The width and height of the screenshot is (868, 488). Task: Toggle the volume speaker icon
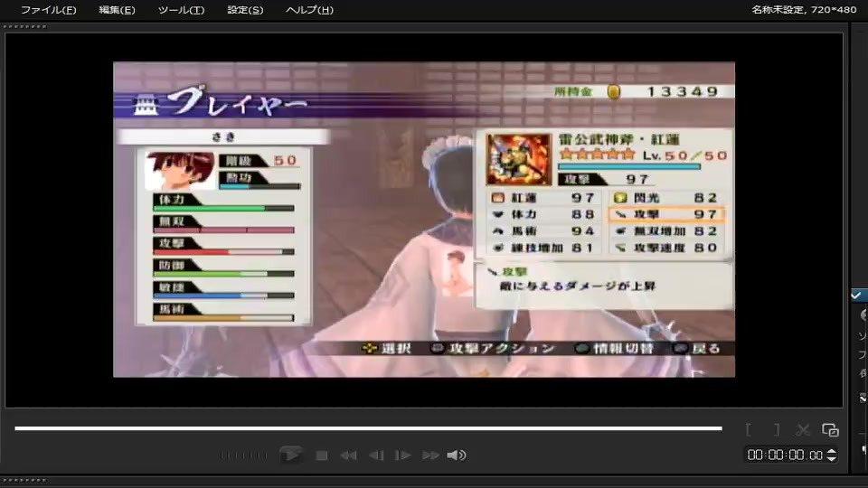[x=457, y=455]
